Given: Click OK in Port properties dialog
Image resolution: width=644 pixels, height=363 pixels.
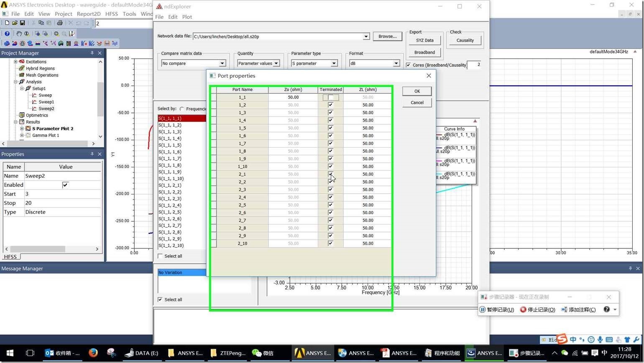Looking at the screenshot, I should [417, 91].
